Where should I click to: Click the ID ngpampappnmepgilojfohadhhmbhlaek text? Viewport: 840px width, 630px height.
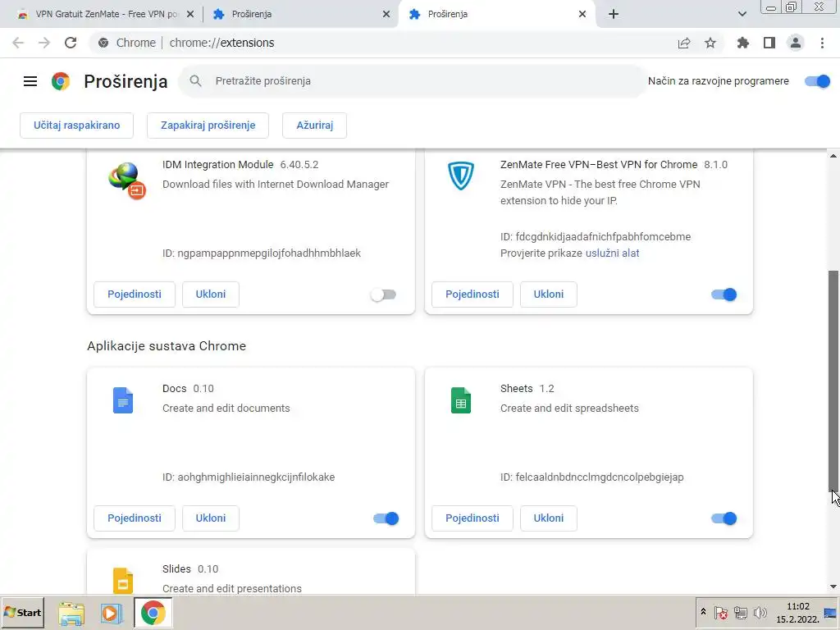click(262, 253)
